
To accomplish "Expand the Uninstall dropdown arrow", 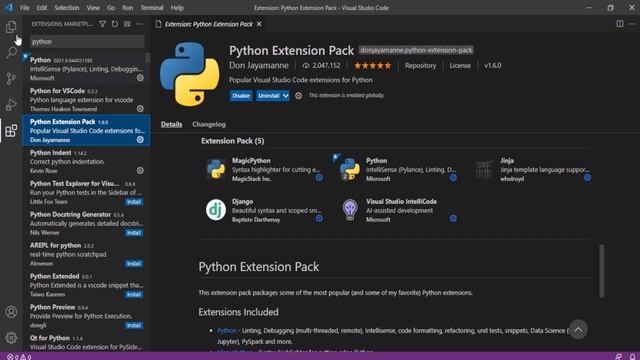I will coord(286,96).
